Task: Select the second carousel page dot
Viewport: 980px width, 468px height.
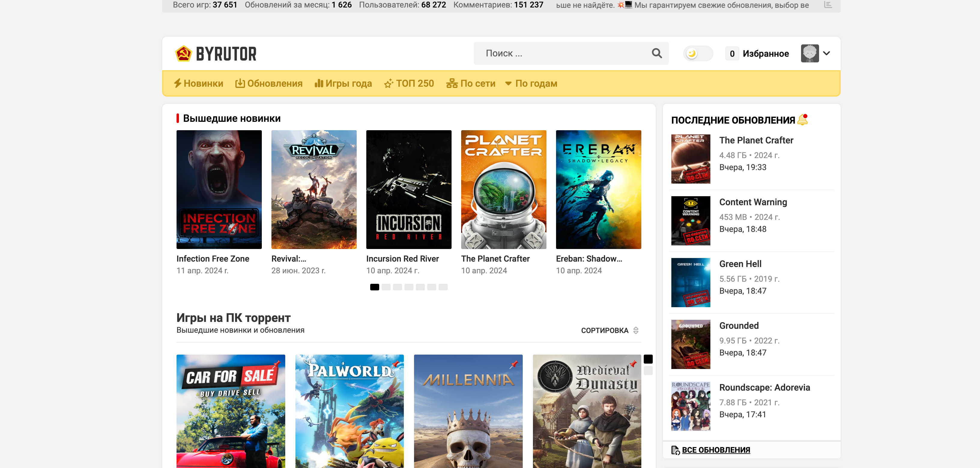Action: pos(386,287)
